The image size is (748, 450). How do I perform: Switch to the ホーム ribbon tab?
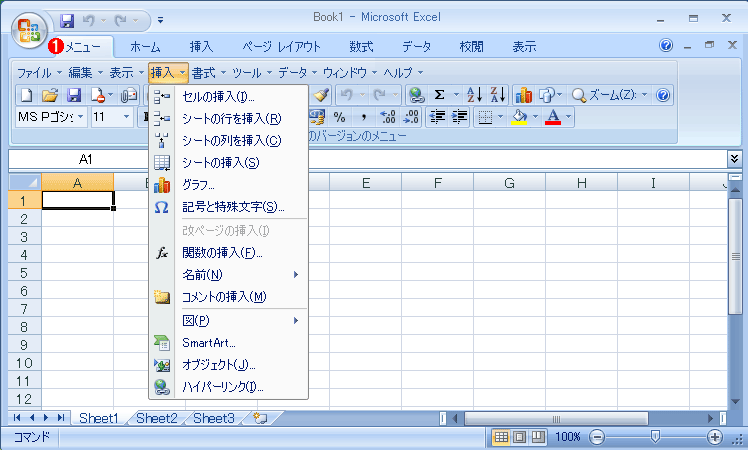(x=145, y=47)
